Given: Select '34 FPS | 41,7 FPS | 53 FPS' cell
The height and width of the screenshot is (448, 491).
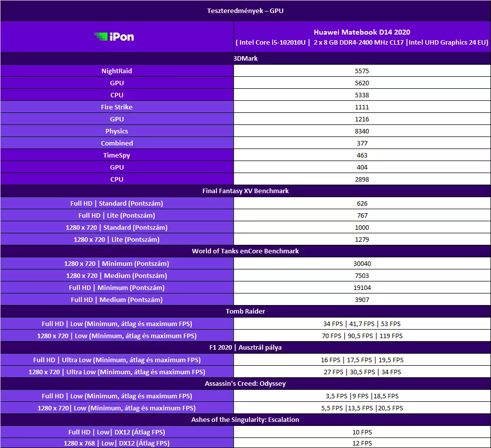Looking at the screenshot, I should (361, 324).
